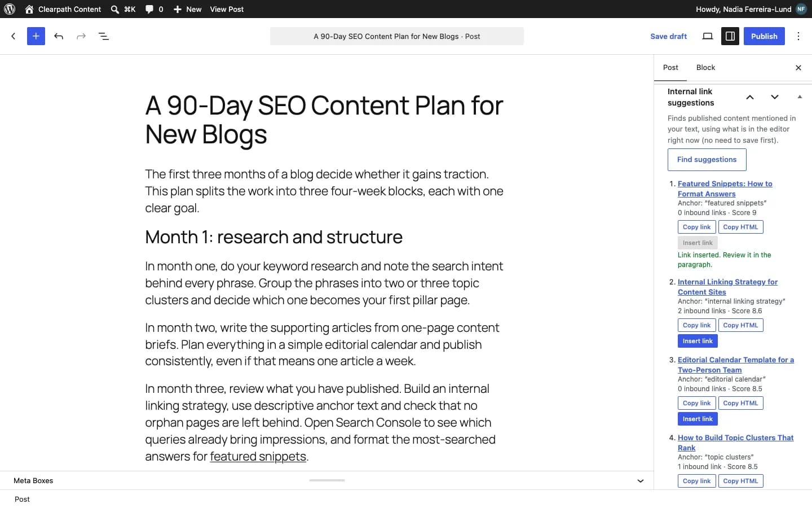
Task: Redo the last undone edit
Action: (x=81, y=36)
